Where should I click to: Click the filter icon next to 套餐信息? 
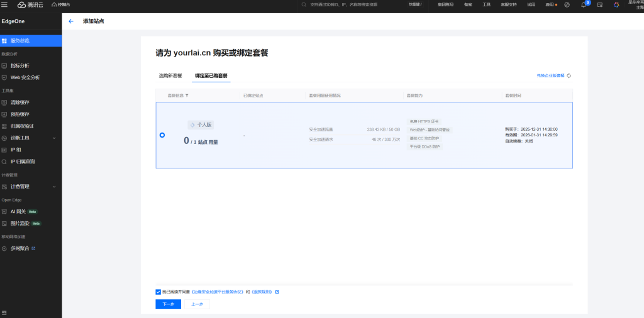[187, 96]
